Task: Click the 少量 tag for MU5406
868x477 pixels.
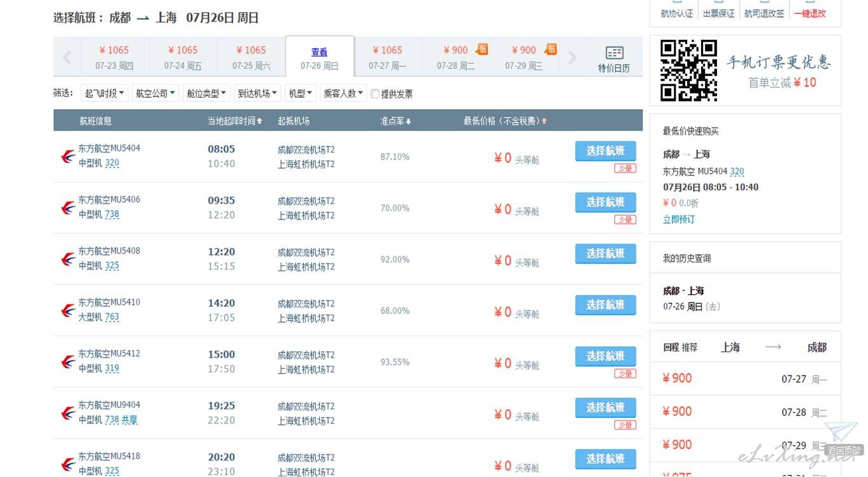Action: [625, 219]
